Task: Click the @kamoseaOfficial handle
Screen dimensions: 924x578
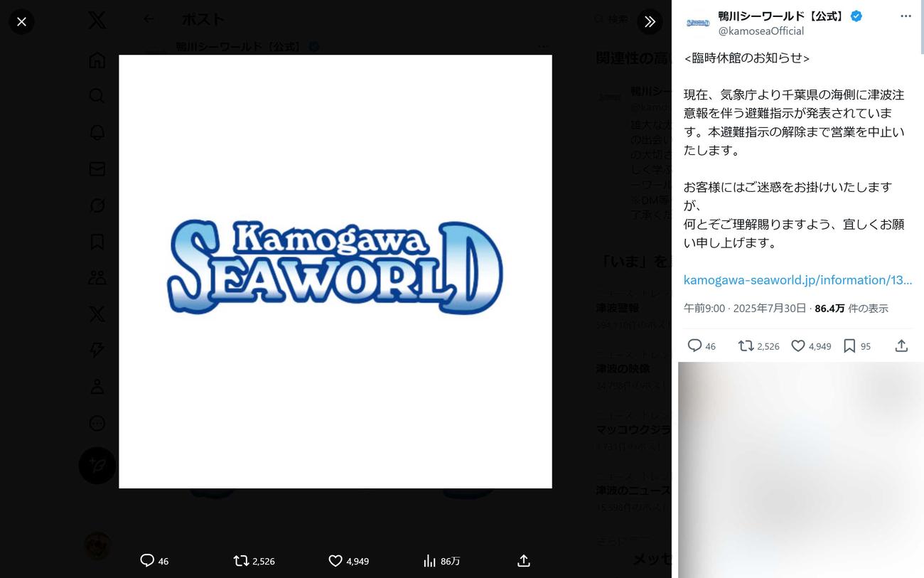Action: point(761,31)
